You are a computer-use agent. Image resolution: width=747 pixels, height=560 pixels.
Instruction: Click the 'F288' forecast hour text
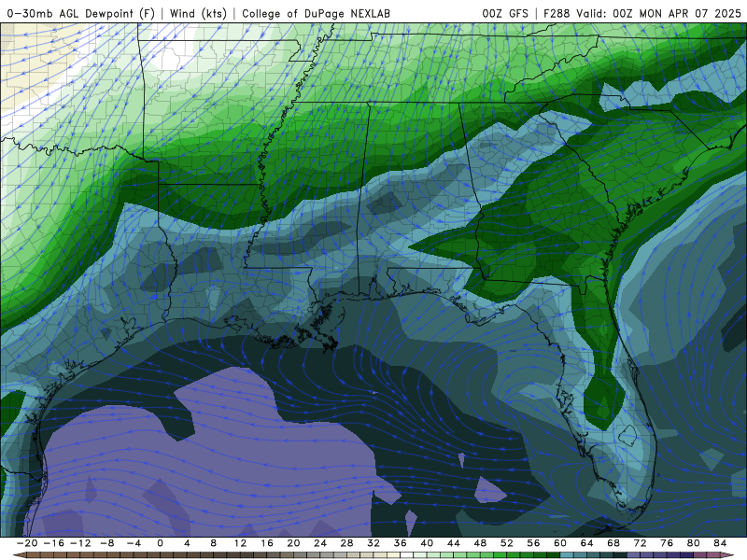click(557, 13)
